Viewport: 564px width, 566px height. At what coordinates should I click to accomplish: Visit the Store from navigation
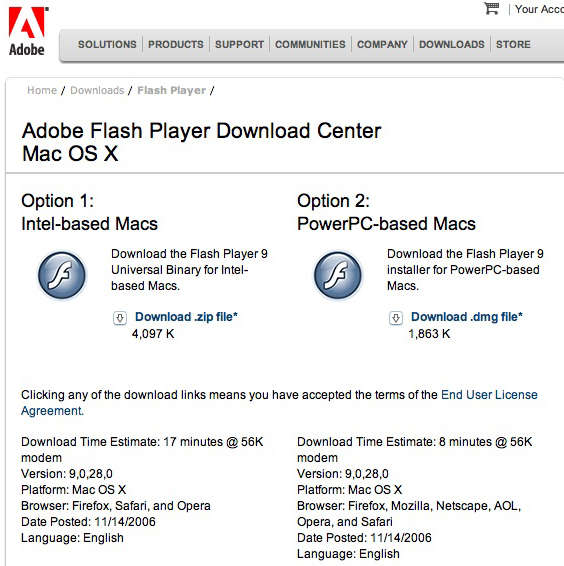tap(513, 44)
